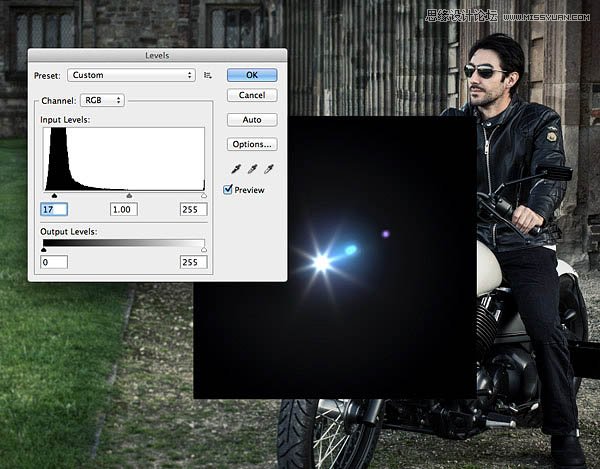
Task: Click the input highlight slider handle
Action: click(x=204, y=195)
